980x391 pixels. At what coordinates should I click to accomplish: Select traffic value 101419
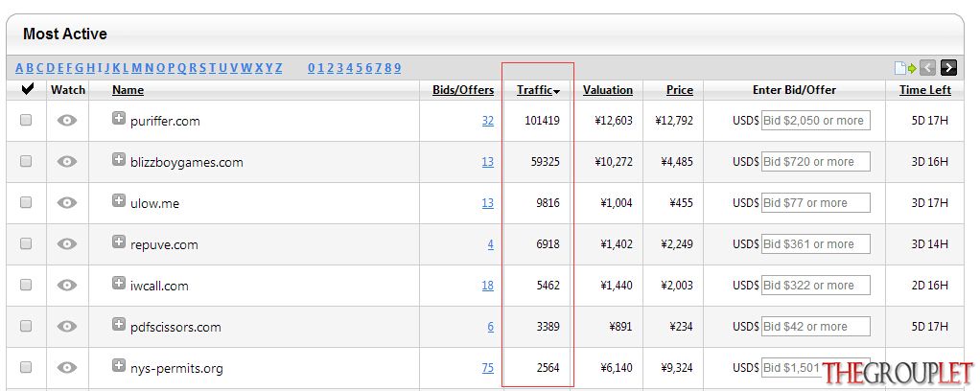tap(542, 121)
